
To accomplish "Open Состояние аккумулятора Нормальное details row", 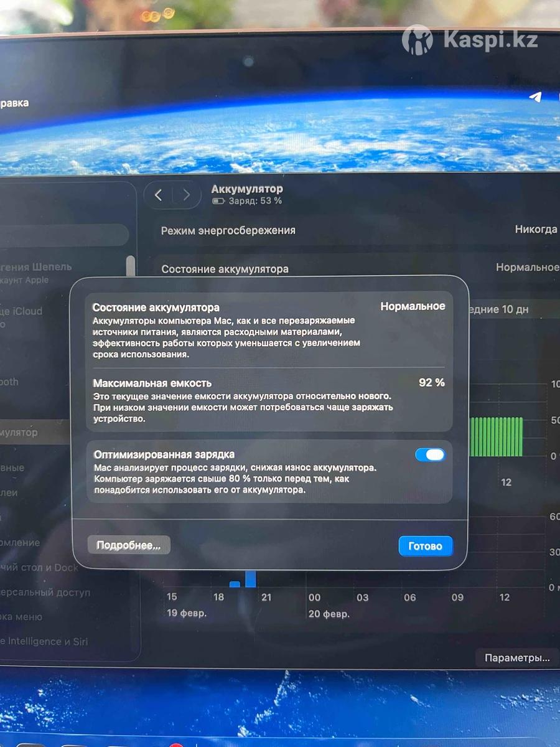I will tap(526, 268).
